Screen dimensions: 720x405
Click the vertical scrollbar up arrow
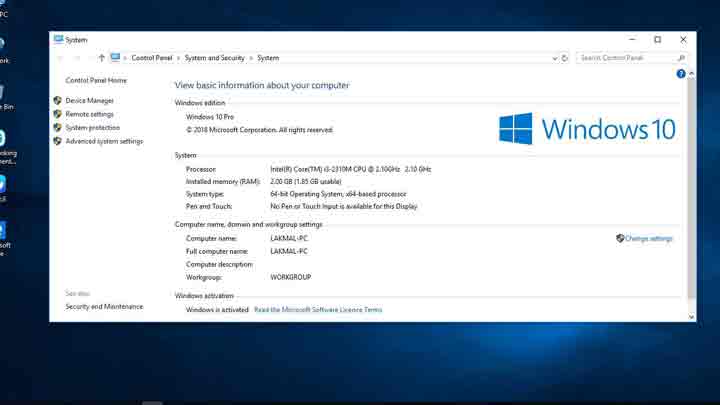point(691,74)
